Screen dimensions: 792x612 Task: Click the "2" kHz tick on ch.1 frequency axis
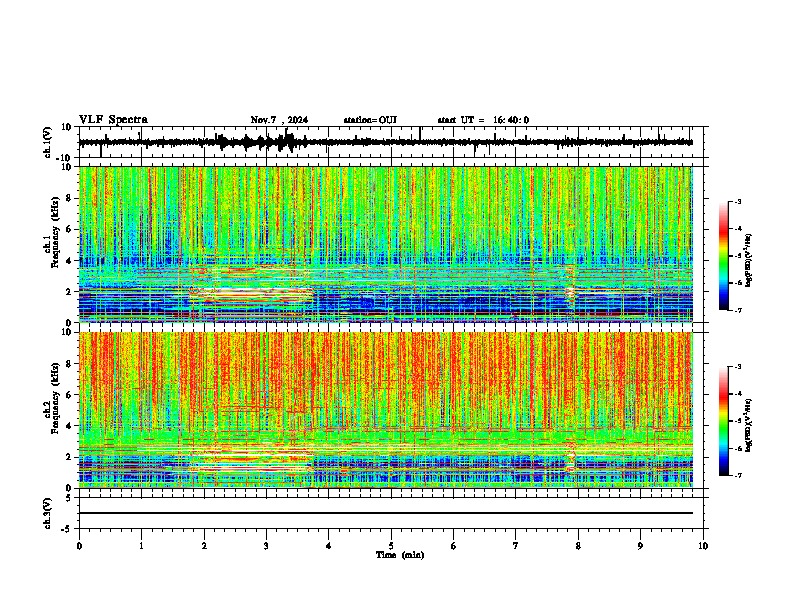tap(70, 292)
